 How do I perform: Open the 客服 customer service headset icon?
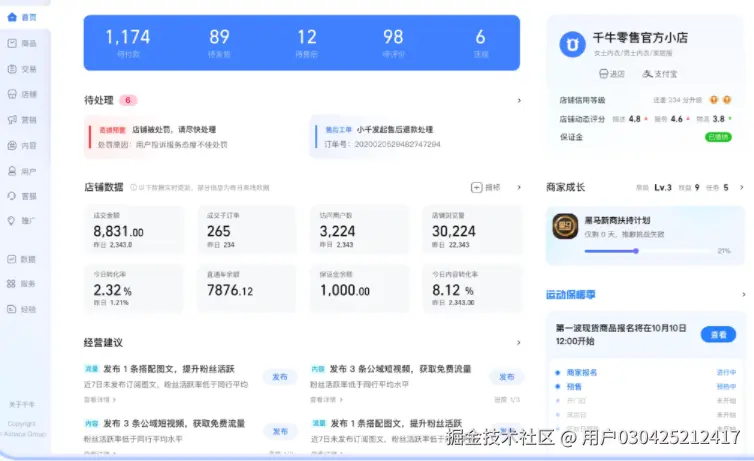pos(12,196)
